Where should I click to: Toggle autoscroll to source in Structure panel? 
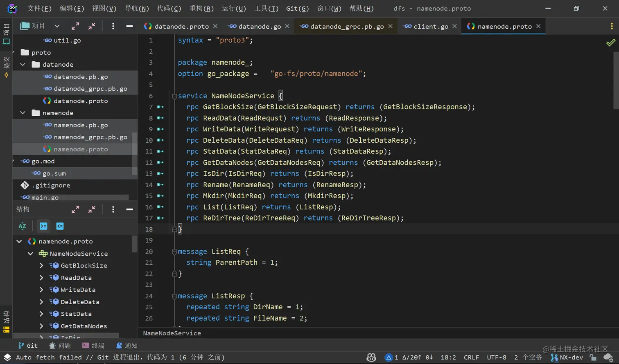tap(43, 226)
